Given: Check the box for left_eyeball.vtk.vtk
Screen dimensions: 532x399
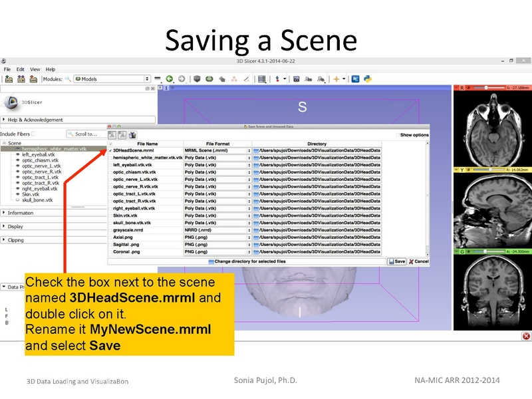Looking at the screenshot, I should (x=110, y=165).
